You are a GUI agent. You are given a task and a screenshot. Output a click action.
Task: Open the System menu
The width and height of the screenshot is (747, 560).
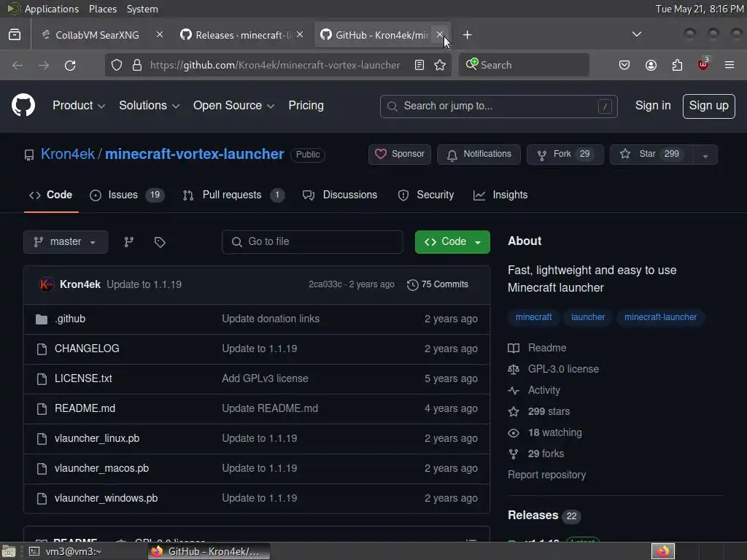point(142,9)
